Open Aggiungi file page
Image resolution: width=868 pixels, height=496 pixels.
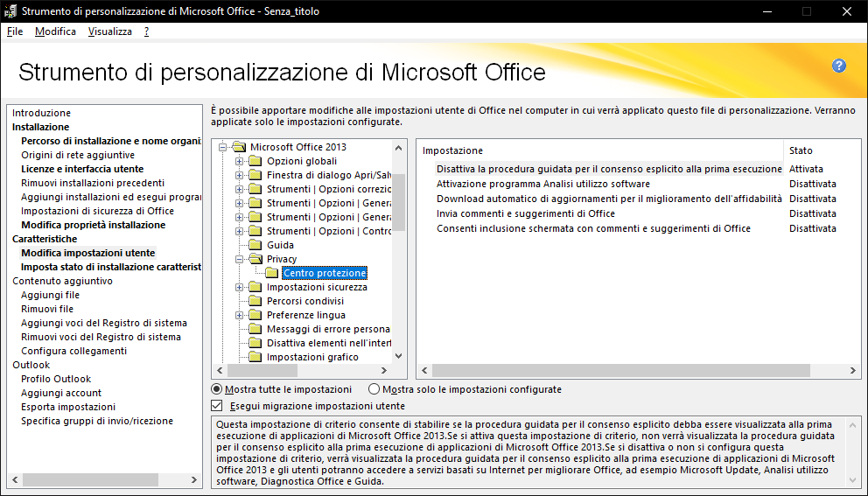click(51, 295)
